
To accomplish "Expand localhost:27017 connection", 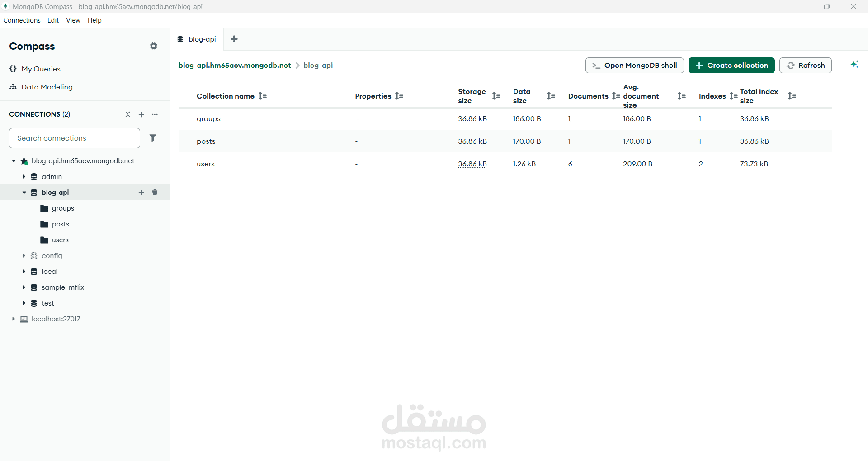I will (x=14, y=319).
